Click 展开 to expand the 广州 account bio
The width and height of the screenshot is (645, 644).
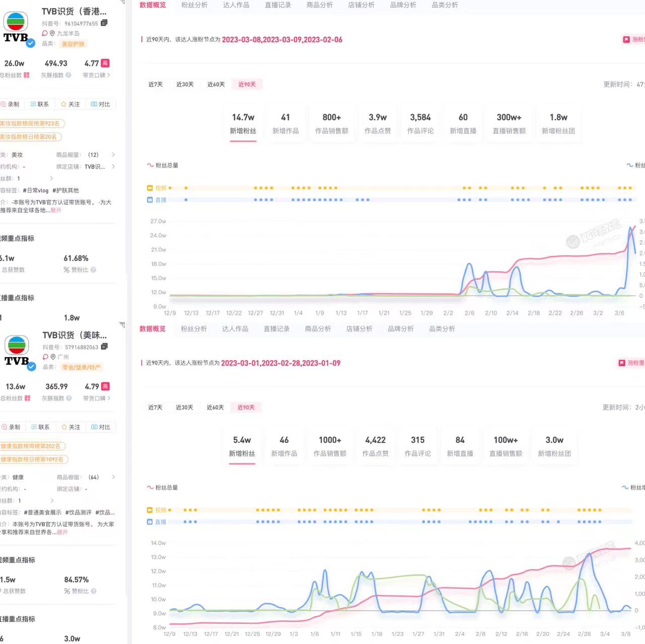[62, 532]
